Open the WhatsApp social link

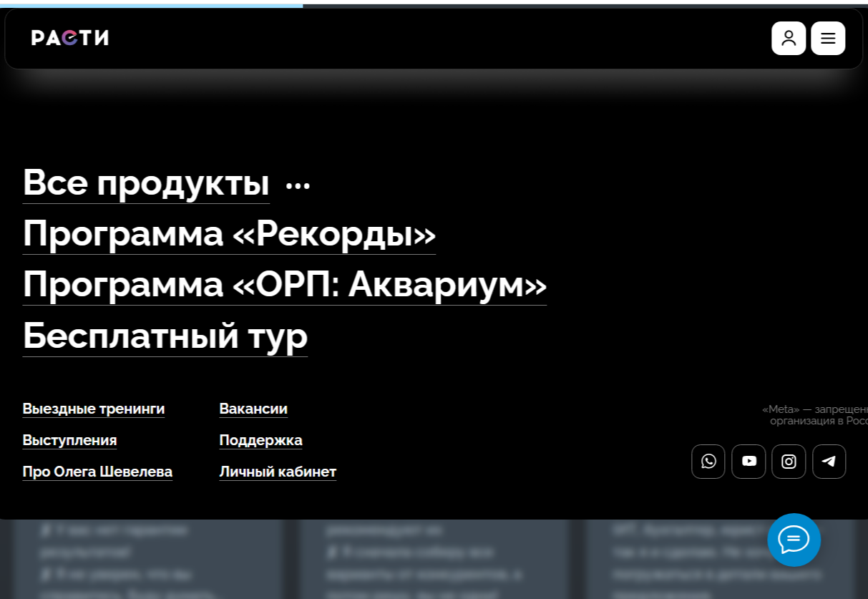click(708, 462)
